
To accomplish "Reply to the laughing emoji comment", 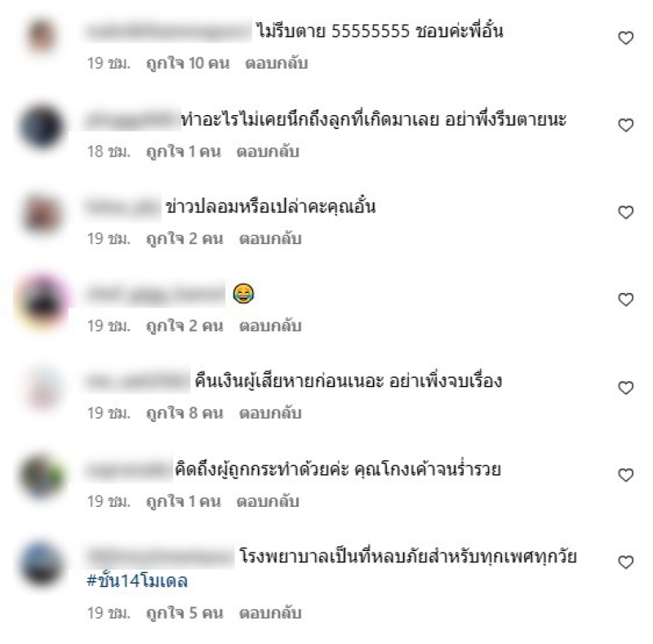I will tap(270, 326).
